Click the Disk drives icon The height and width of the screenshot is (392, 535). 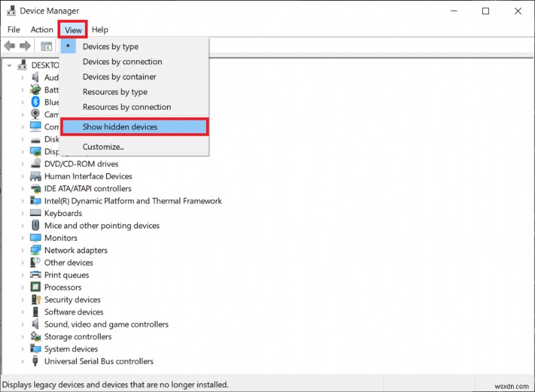pos(35,140)
